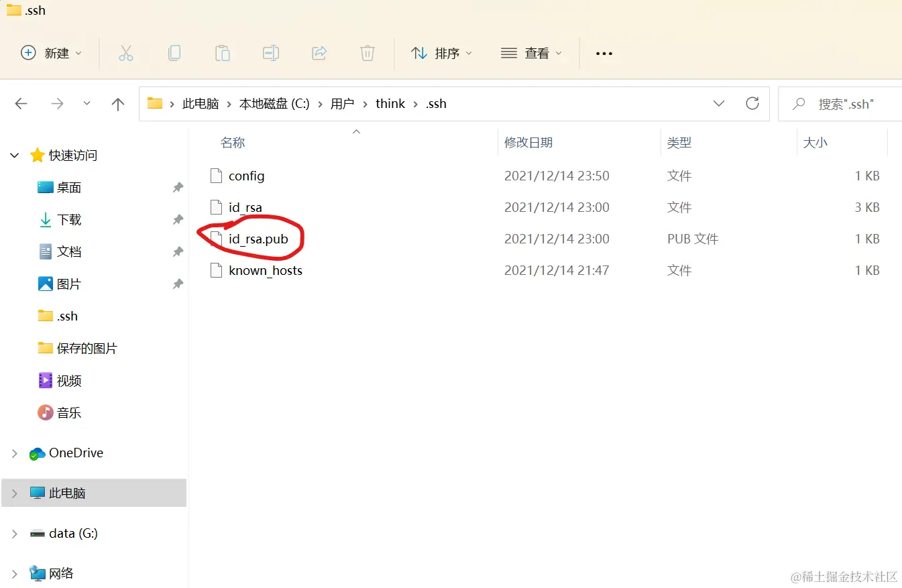Unpin 文档 using its pin icon
Image resolution: width=902 pixels, height=588 pixels.
[x=178, y=252]
